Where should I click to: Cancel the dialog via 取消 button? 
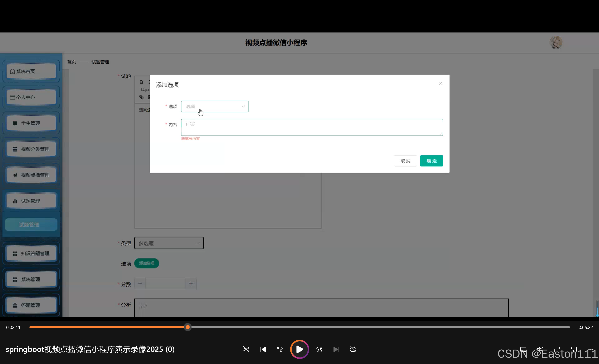coord(405,161)
